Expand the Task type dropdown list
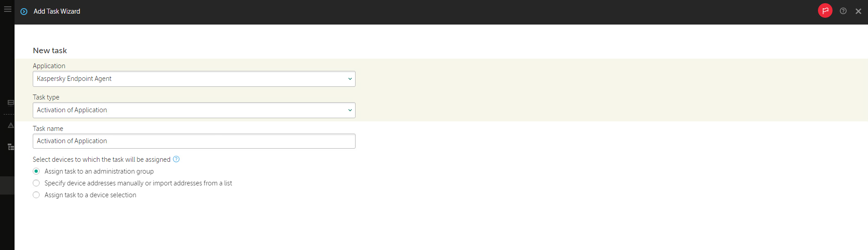 [194, 110]
